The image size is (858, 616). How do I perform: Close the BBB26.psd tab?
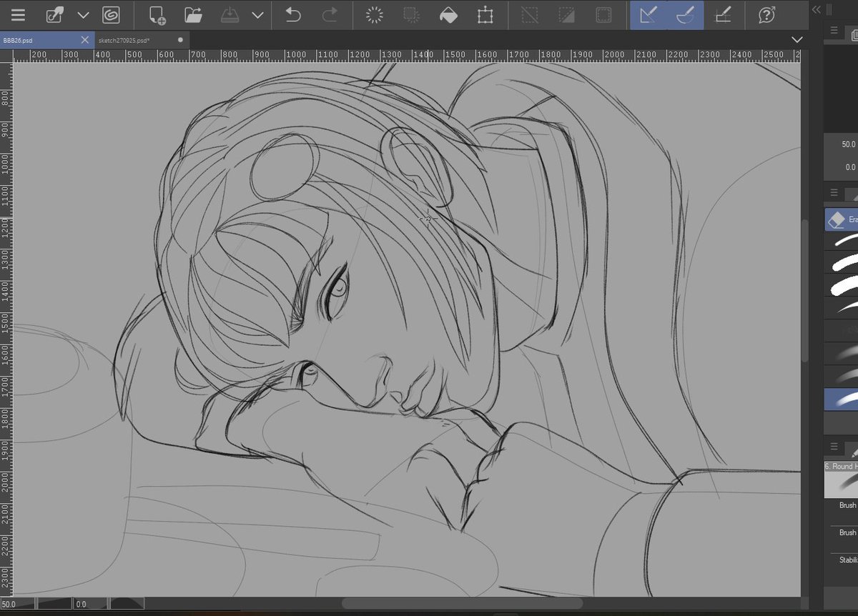(x=85, y=40)
